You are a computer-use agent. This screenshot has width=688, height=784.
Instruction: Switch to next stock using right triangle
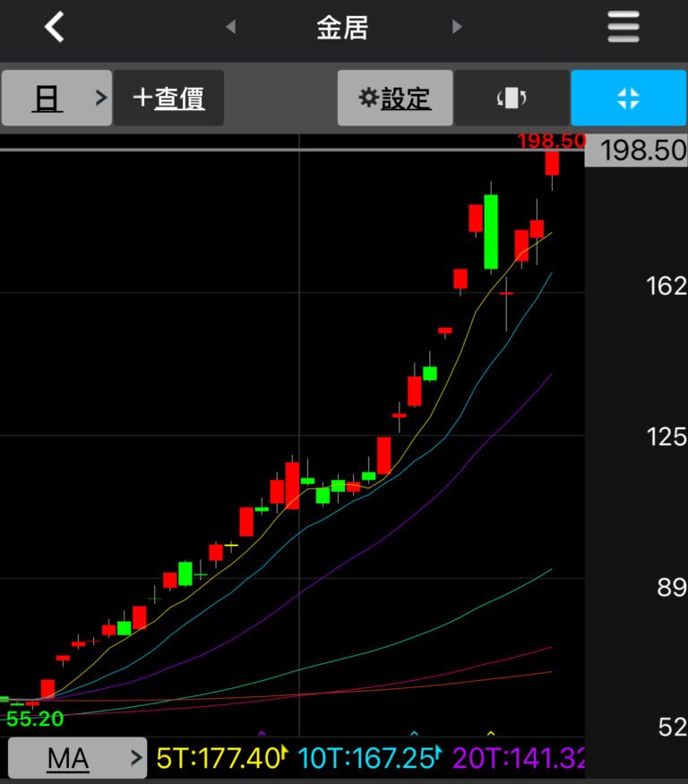457,27
